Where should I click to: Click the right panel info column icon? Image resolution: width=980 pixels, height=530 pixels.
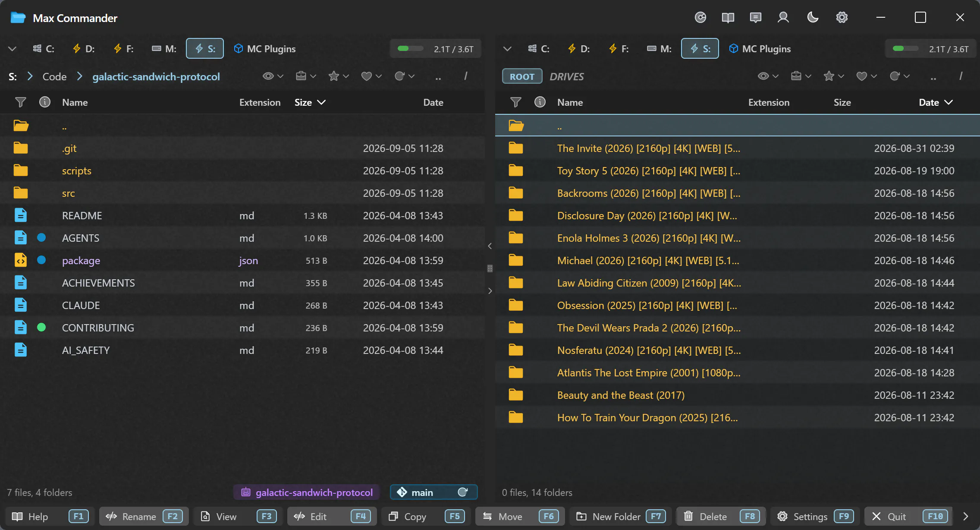(x=540, y=102)
